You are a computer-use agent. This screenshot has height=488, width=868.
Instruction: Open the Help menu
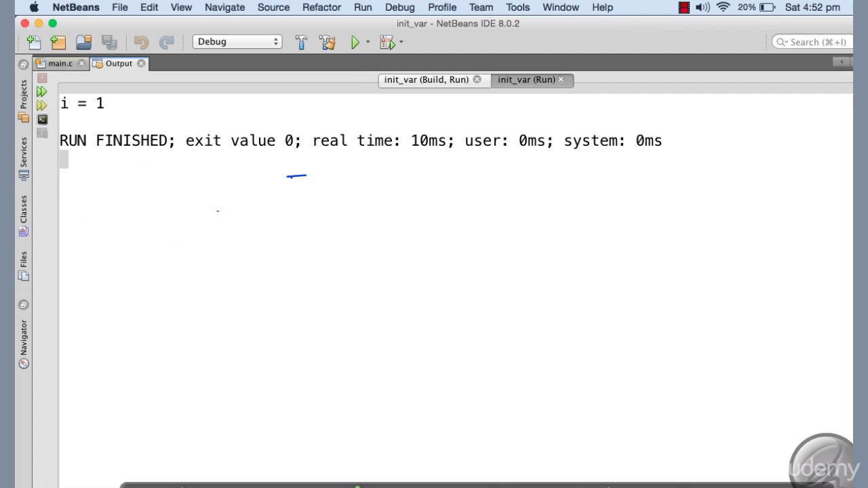point(602,7)
